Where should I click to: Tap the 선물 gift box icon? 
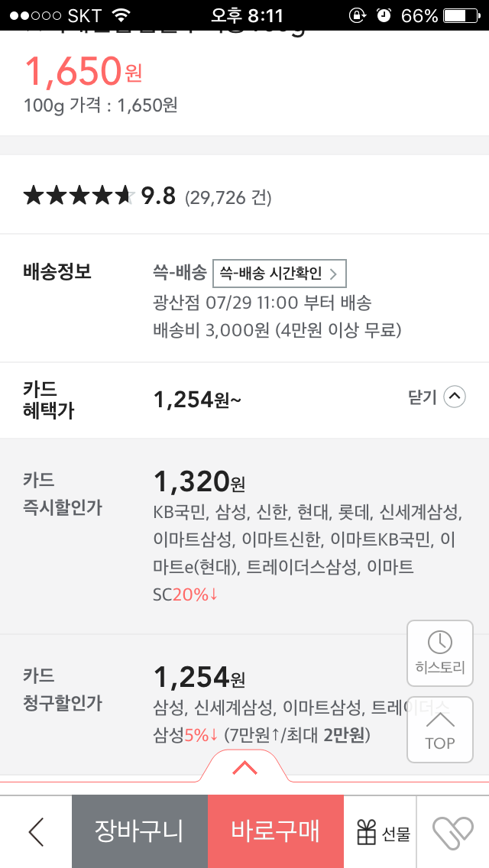[x=368, y=831]
